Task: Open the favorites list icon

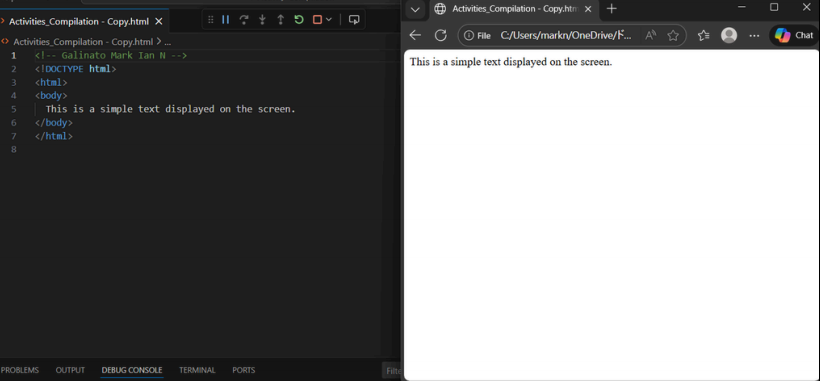Action: coord(703,36)
